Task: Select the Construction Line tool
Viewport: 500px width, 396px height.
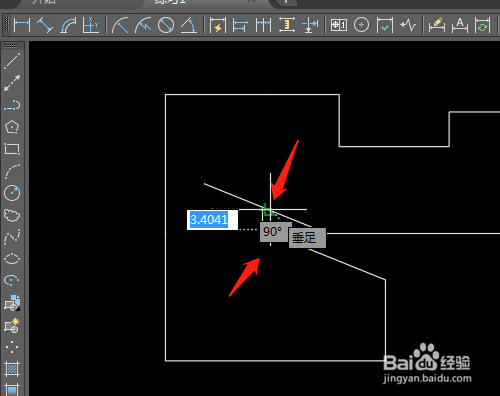Action: 12,83
